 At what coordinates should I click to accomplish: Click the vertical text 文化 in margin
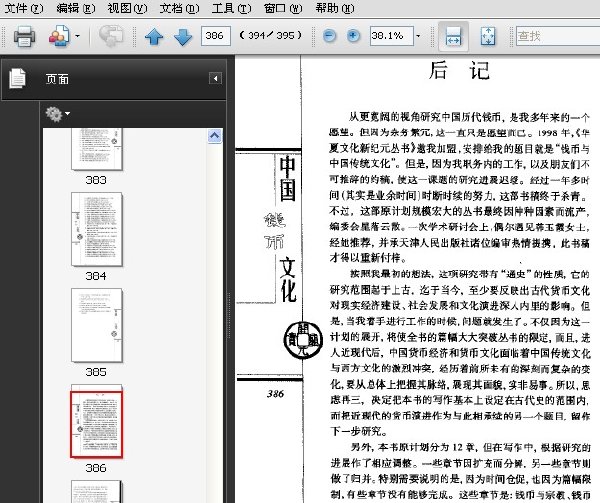288,280
